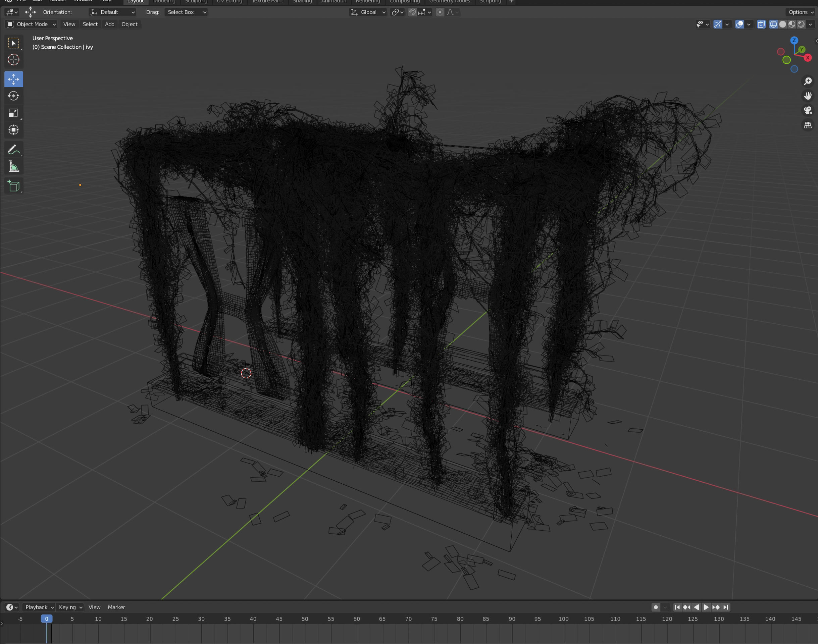Open the Select menu

point(90,24)
